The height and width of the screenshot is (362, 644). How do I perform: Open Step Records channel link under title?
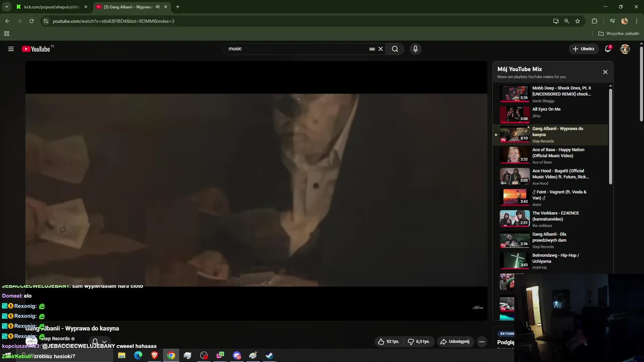[x=55, y=338]
